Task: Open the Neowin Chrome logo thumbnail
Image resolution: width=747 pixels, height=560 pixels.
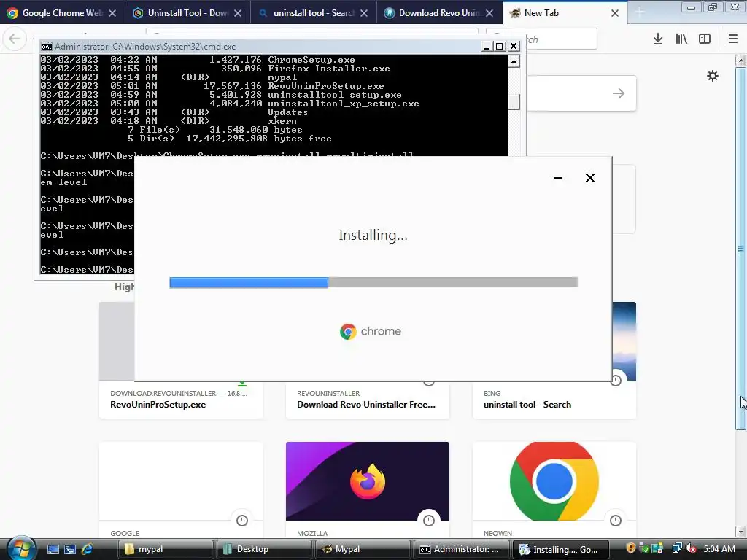Action: click(x=554, y=481)
